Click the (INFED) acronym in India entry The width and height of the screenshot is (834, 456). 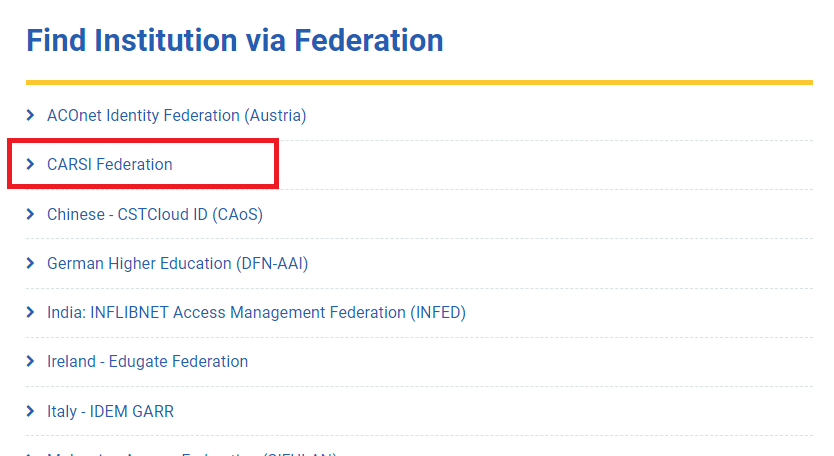click(x=438, y=313)
